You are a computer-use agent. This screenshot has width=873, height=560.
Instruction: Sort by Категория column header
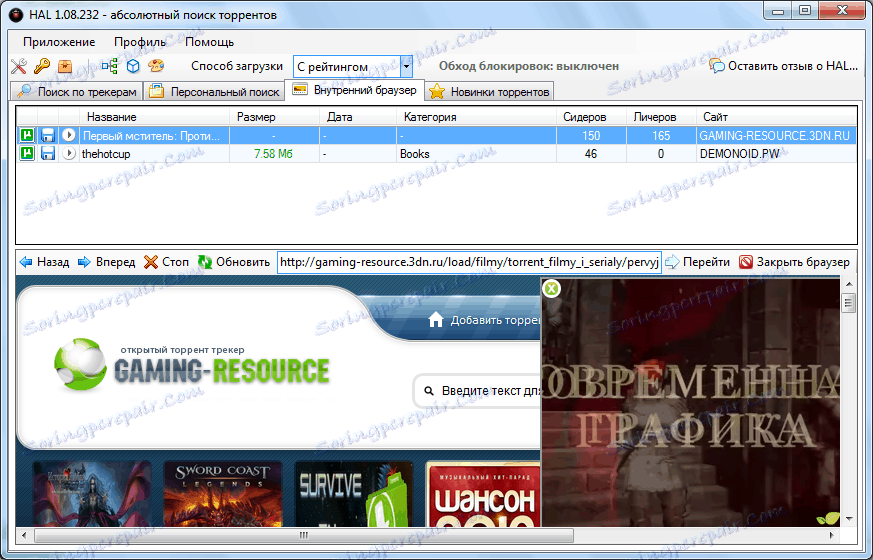pos(477,117)
